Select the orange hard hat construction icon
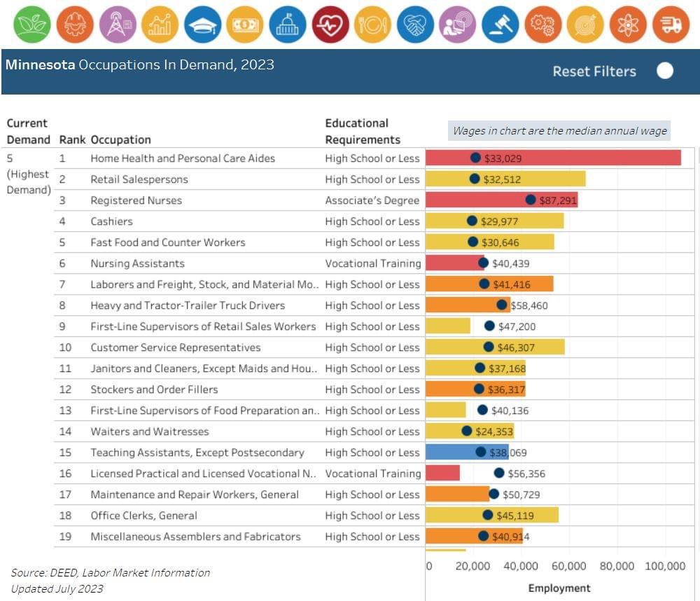The height and width of the screenshot is (601, 700). (75, 25)
